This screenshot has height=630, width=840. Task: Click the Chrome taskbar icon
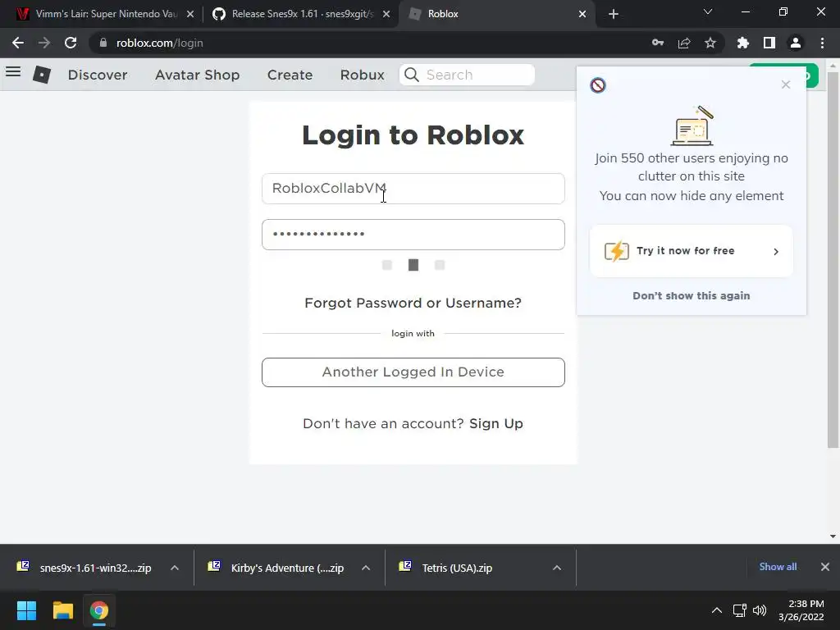[x=99, y=610]
